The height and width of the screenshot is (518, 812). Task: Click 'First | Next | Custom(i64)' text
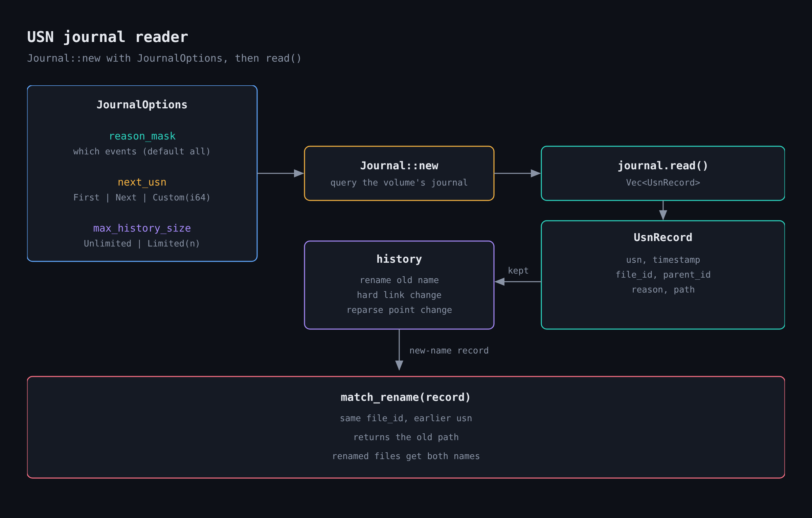[142, 197]
